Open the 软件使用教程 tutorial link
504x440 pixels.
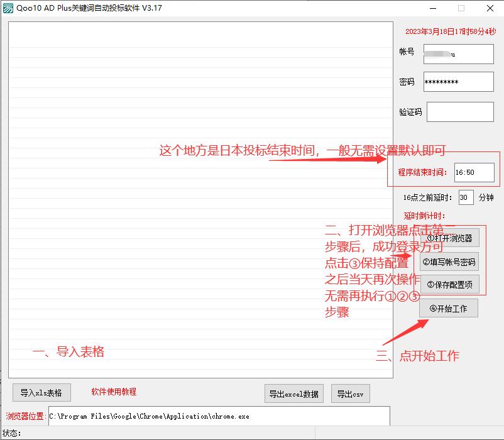coord(114,392)
